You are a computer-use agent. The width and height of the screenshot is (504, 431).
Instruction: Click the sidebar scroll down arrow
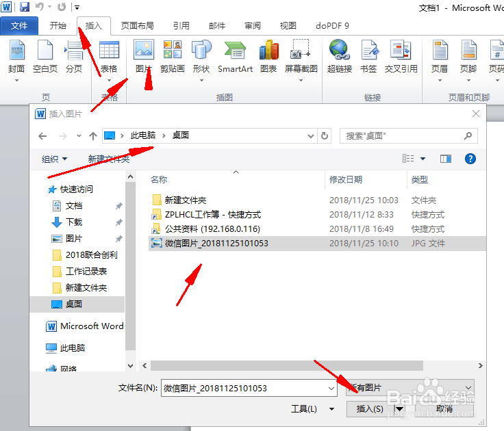coord(130,365)
